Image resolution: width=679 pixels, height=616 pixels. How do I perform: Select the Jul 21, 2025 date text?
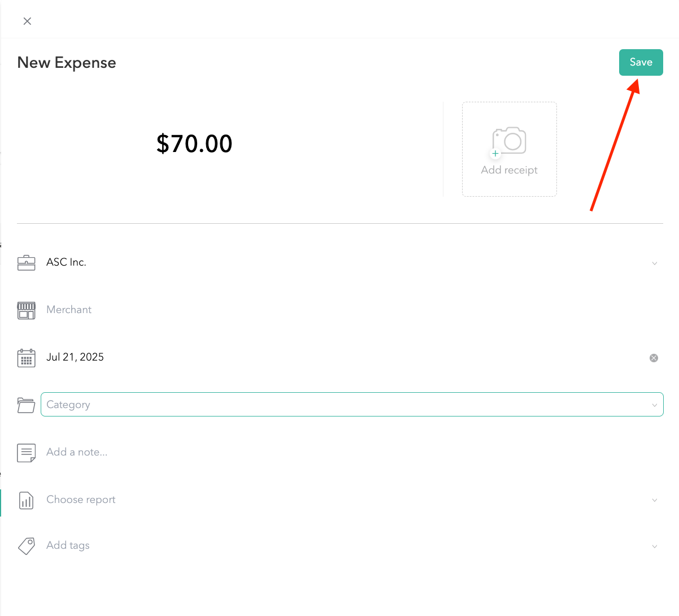tap(75, 357)
